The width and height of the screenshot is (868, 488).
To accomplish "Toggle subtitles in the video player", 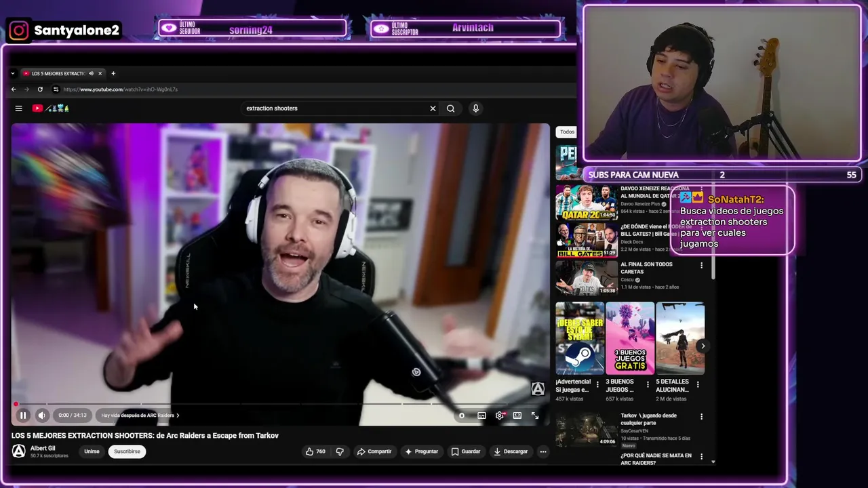I will pyautogui.click(x=481, y=415).
